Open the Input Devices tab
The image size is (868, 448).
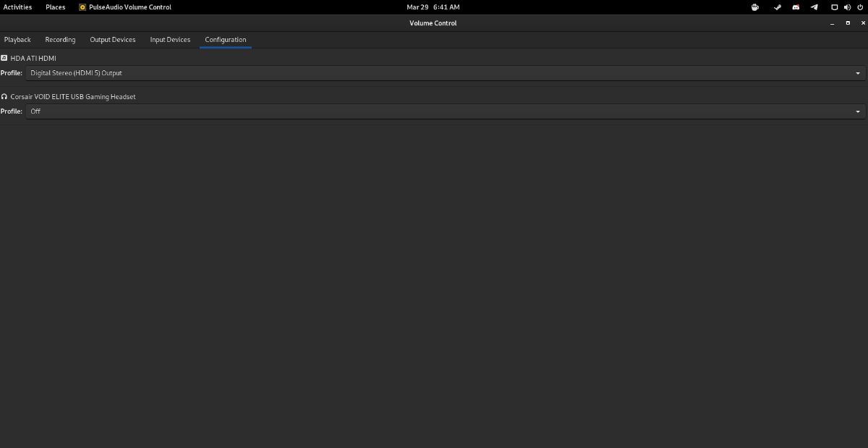170,40
